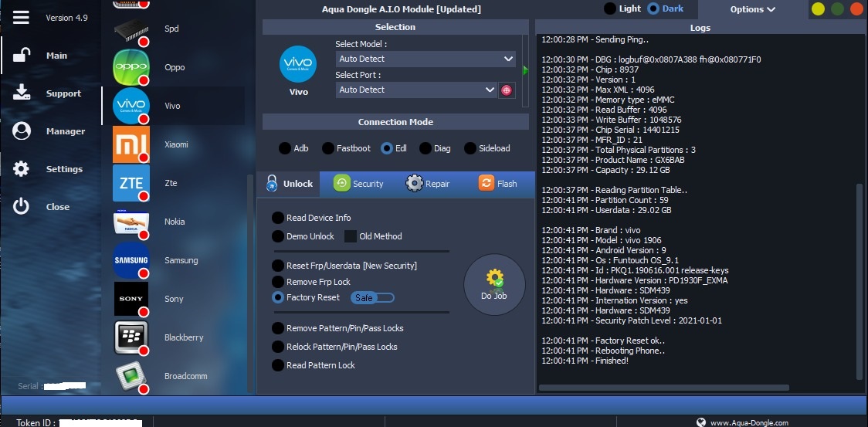Select the Xiaomi Mi brand icon
Image resolution: width=868 pixels, height=427 pixels.
(131, 144)
